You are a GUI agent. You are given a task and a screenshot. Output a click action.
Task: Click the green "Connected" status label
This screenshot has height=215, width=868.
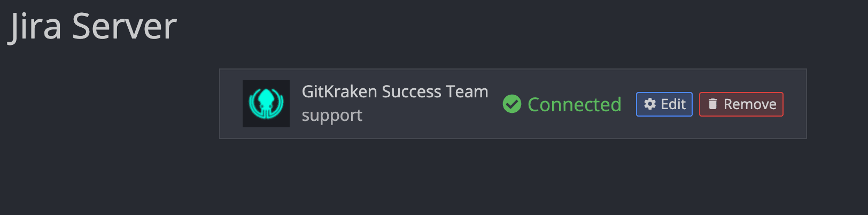click(x=574, y=105)
